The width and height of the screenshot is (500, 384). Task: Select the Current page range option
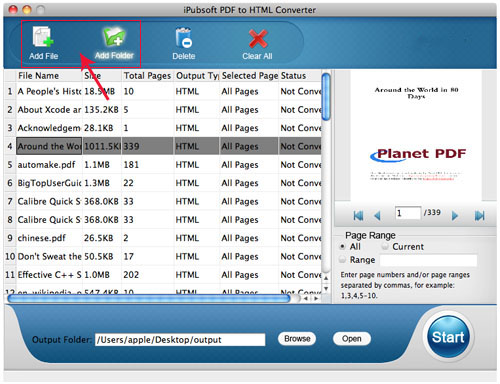coord(385,246)
